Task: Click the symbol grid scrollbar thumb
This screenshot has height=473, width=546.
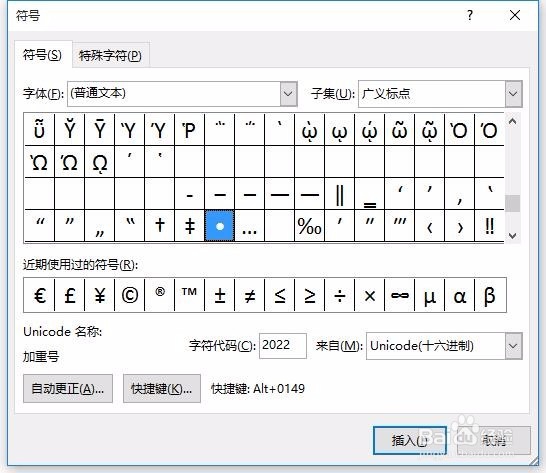Action: [x=512, y=203]
